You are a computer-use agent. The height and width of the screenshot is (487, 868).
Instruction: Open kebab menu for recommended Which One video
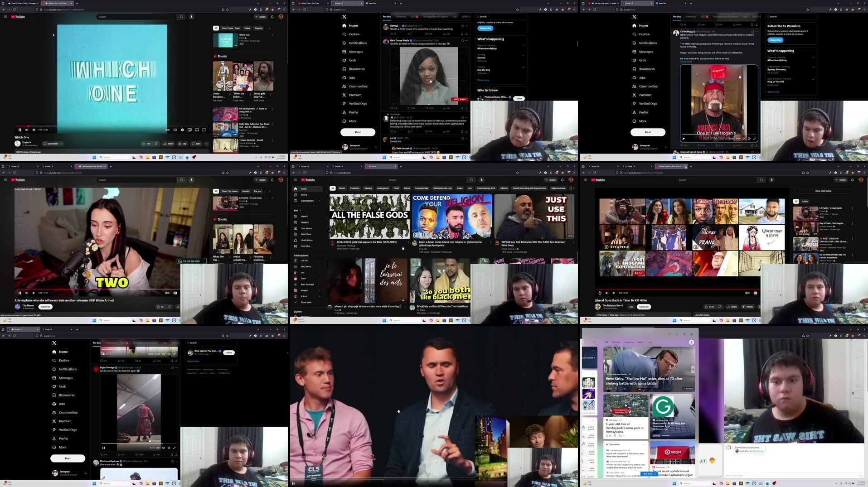coord(272,35)
